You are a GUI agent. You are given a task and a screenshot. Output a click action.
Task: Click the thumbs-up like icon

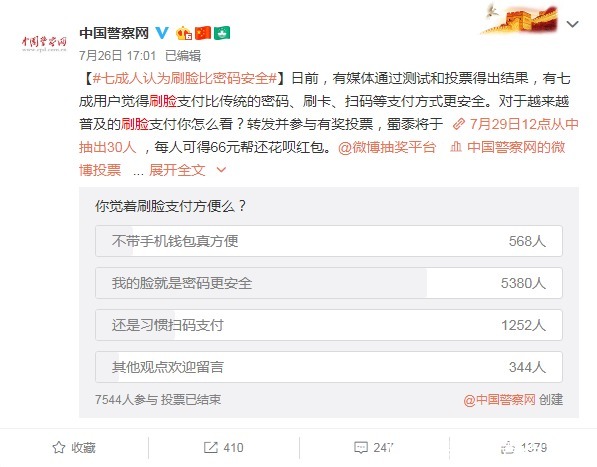pos(508,448)
